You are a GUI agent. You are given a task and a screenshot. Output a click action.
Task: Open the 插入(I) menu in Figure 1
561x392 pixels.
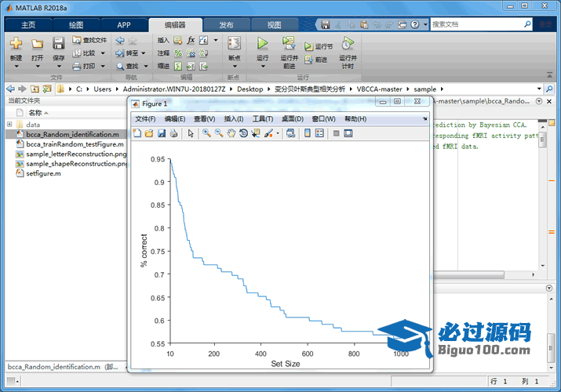[234, 119]
